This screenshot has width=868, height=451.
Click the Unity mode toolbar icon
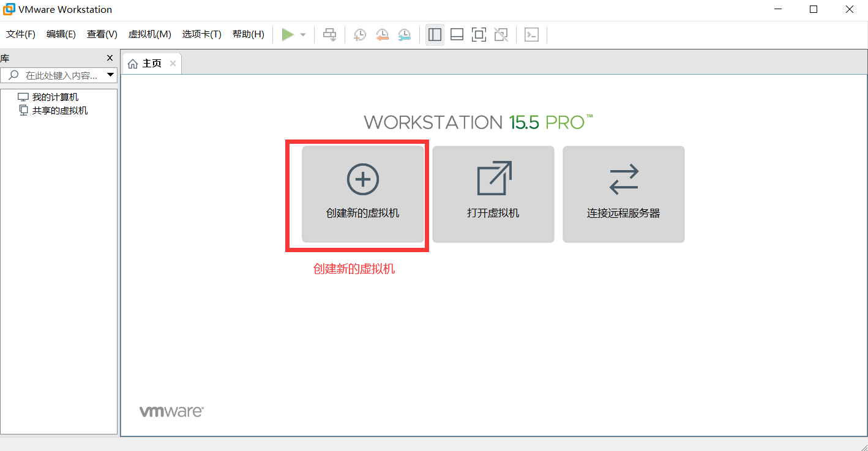tap(501, 35)
